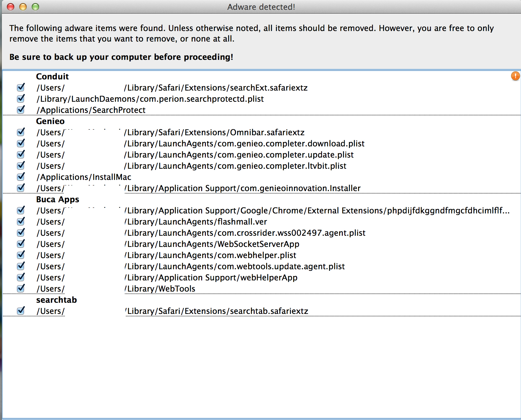Click the /Applications/SearchProtect path text
521x420 pixels.
click(91, 110)
